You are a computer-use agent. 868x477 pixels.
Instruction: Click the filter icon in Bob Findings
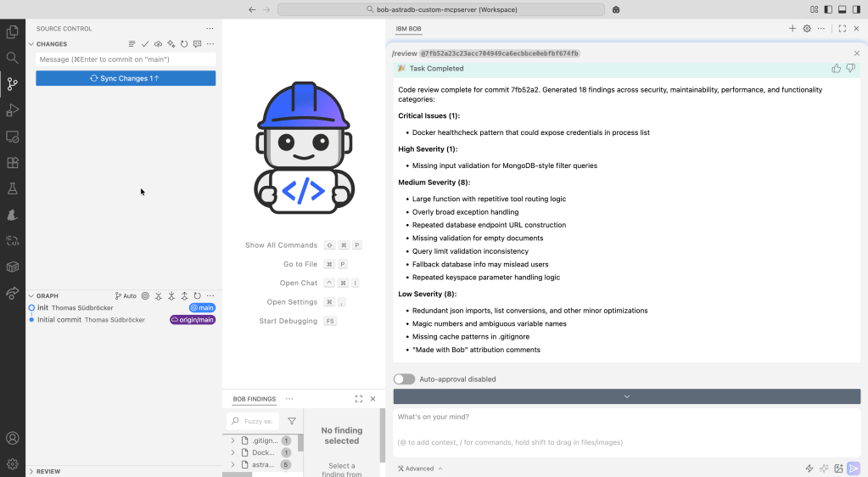(x=292, y=421)
